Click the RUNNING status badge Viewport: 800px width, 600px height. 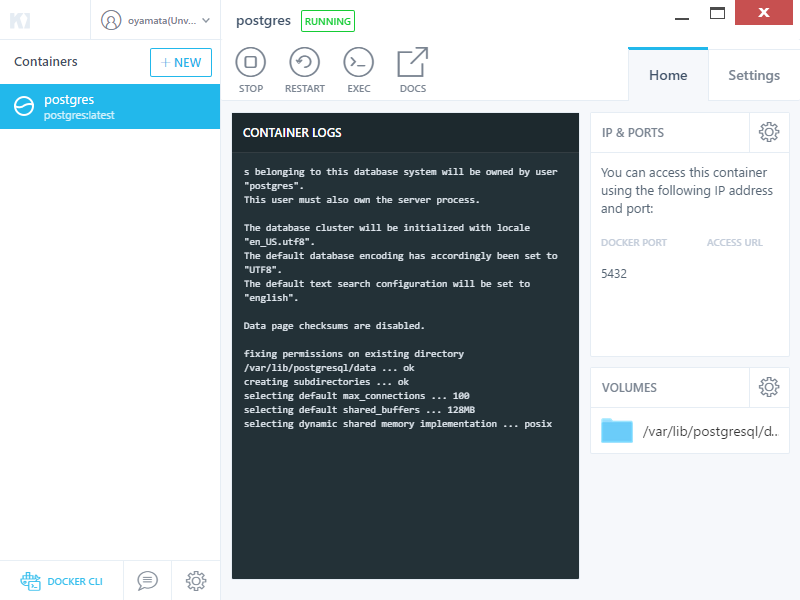coord(328,21)
